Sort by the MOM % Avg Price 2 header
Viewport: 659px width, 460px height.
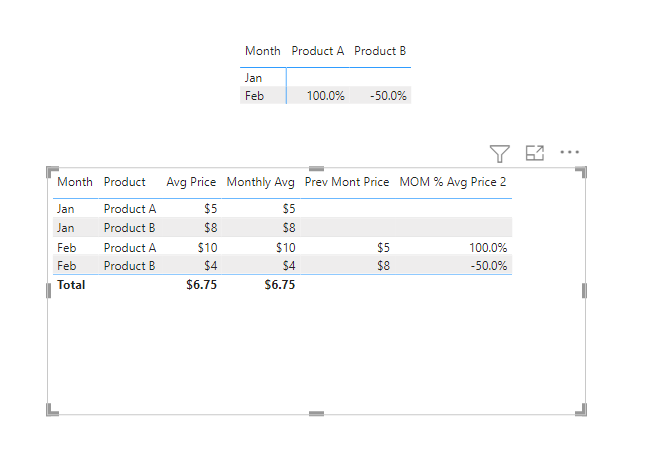click(453, 182)
